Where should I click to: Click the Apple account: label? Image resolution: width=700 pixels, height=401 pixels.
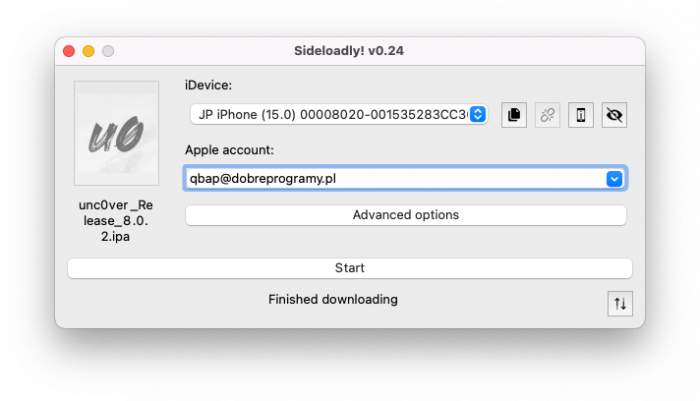229,150
